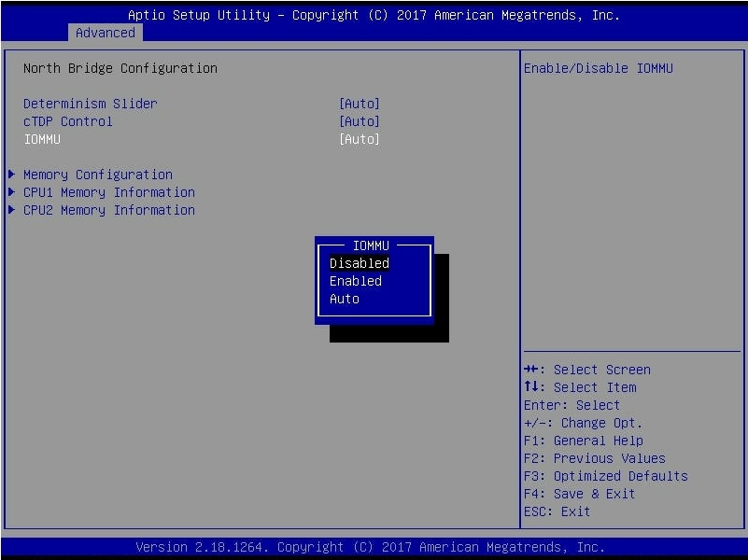Open the IOMMU [Auto] value field
Viewport: 748px width, 560px height.
point(360,139)
